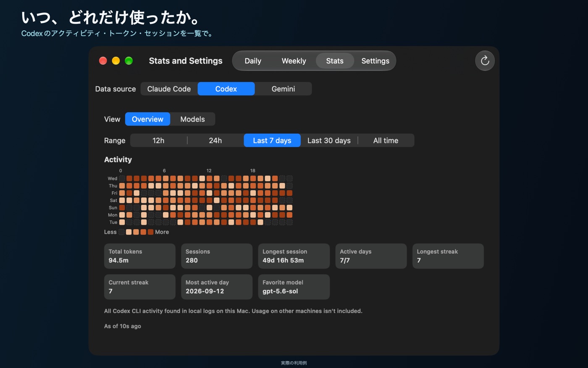Click the Stats and Settings window title

click(x=186, y=61)
